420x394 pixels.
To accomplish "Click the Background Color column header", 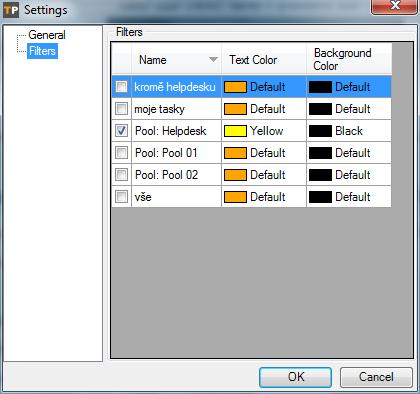I will [349, 59].
